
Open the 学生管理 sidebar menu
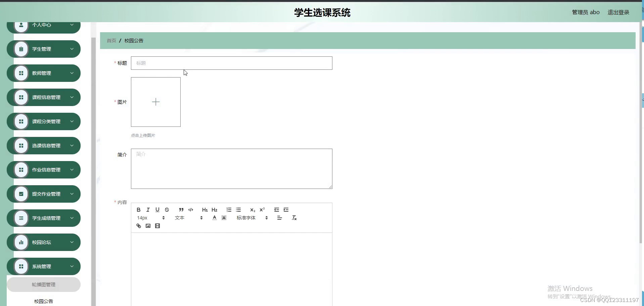coord(44,49)
